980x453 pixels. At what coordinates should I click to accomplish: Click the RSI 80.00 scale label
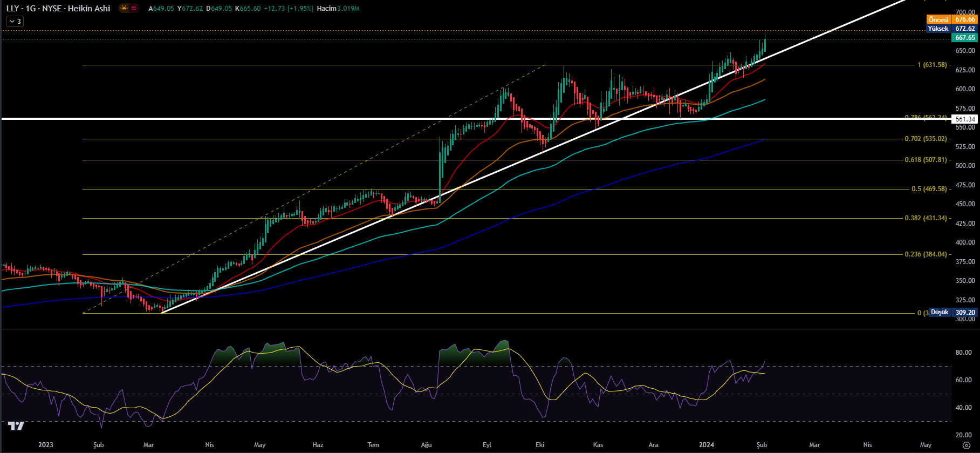click(x=964, y=353)
